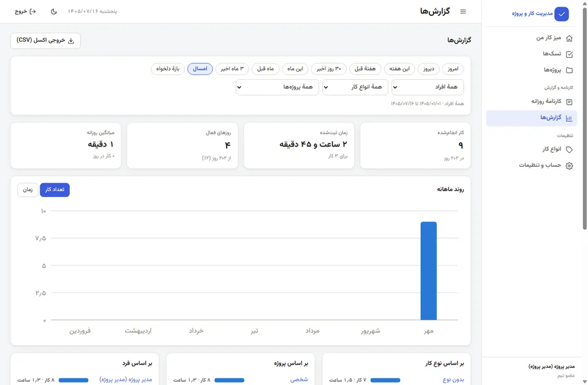The height and width of the screenshot is (385, 588).
Task: Open the همهٔ انواع کار dropdown
Action: pos(355,87)
